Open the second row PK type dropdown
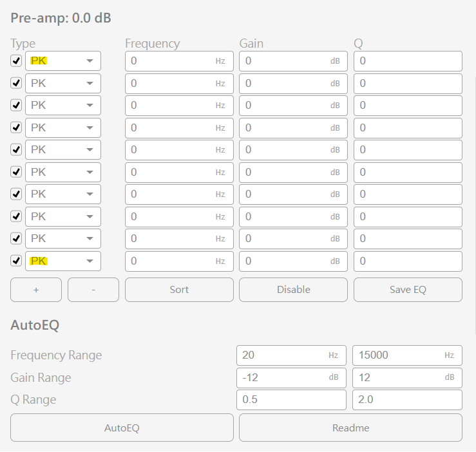This screenshot has height=452, width=476. [63, 83]
